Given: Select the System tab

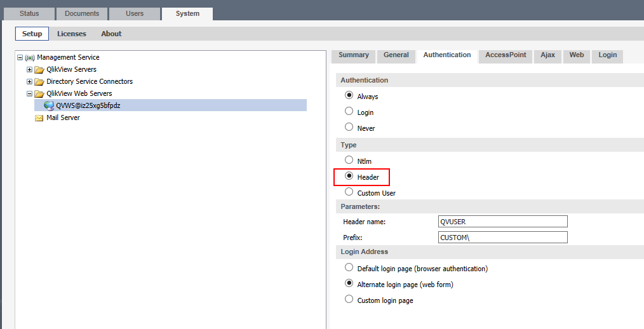Looking at the screenshot, I should pos(187,13).
